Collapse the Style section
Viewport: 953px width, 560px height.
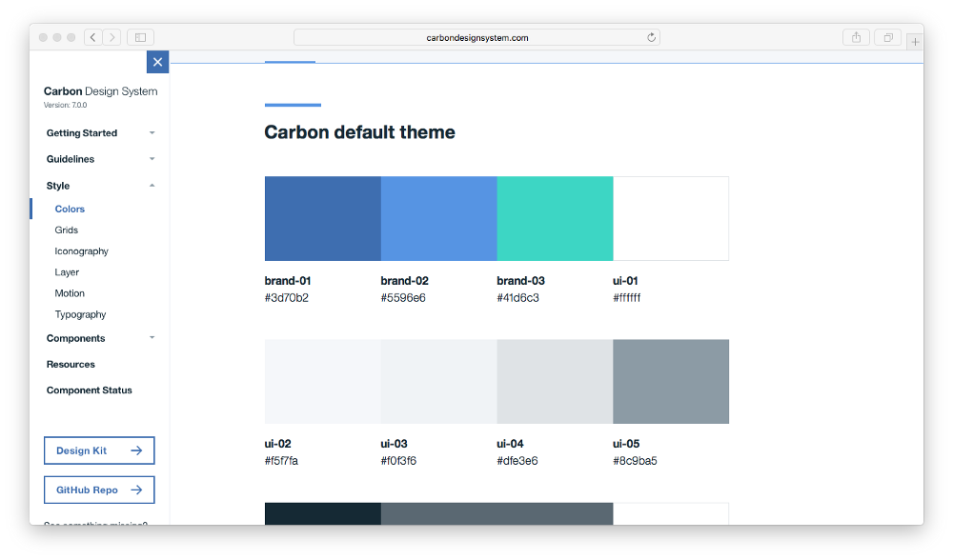[x=99, y=186]
